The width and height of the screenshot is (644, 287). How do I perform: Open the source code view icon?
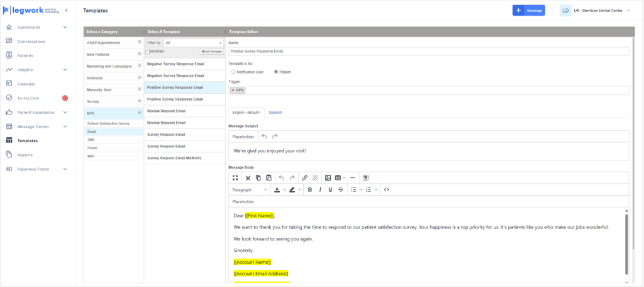click(x=386, y=189)
